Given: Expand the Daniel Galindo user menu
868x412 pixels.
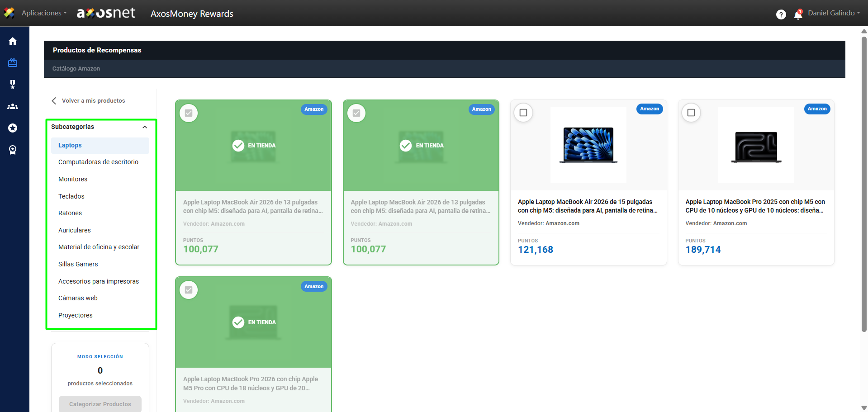Looking at the screenshot, I should (x=834, y=13).
